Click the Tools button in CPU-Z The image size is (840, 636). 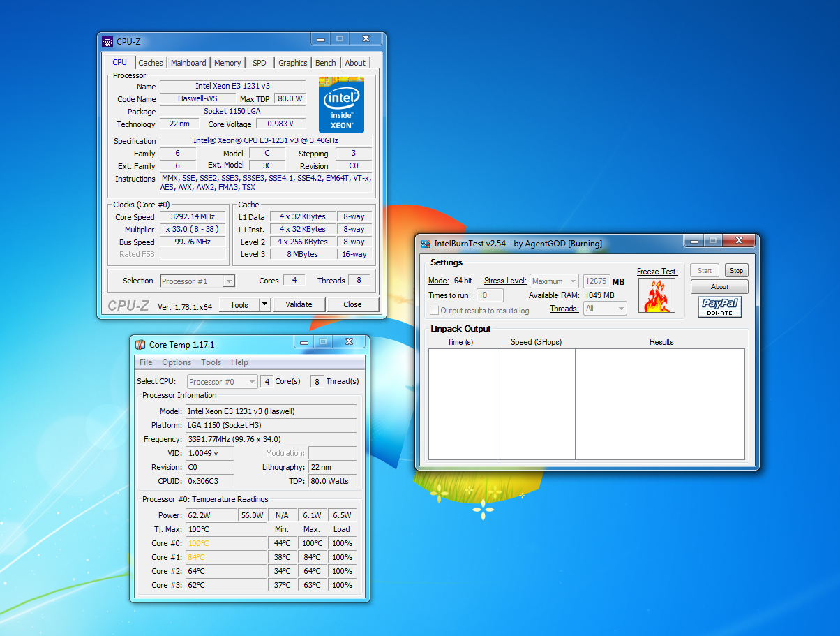click(x=239, y=304)
